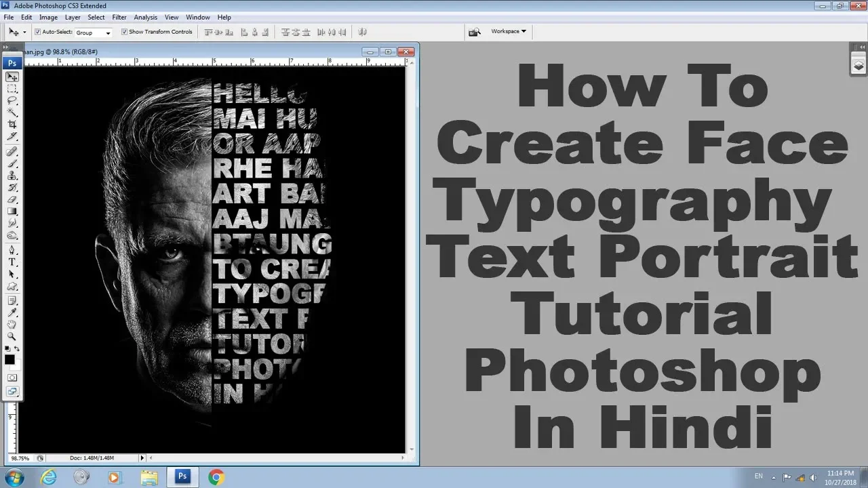Image resolution: width=868 pixels, height=488 pixels.
Task: Click the Go to Bridge icon
Action: point(475,31)
